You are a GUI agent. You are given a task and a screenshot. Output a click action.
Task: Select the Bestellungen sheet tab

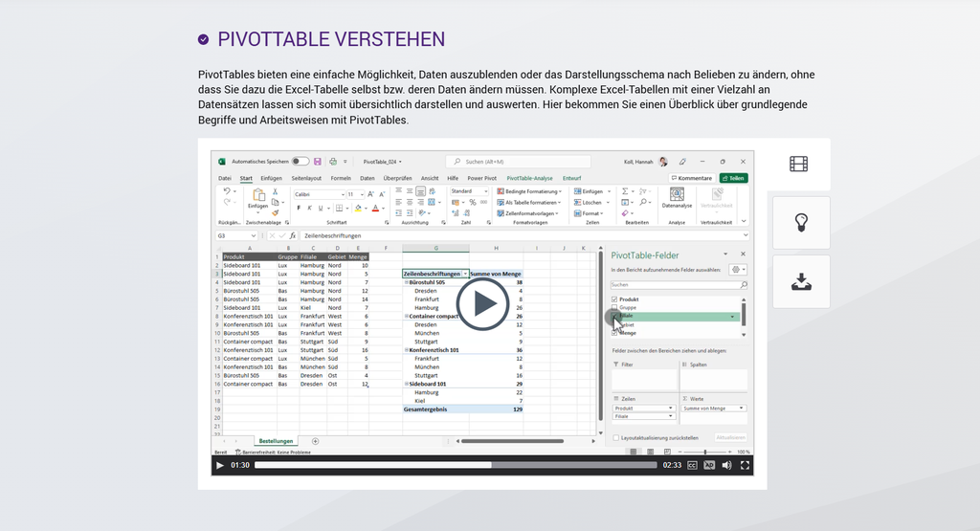tap(276, 441)
